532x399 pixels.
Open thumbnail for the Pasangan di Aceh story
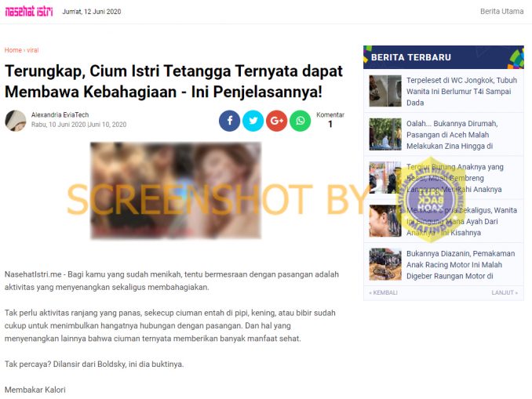coord(385,134)
